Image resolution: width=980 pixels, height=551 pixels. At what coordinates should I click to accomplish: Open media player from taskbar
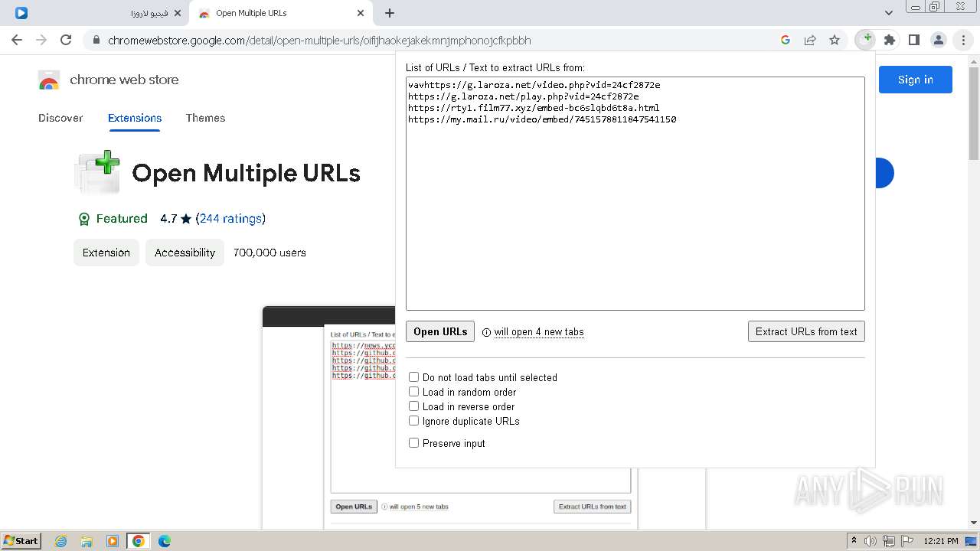pos(113,541)
